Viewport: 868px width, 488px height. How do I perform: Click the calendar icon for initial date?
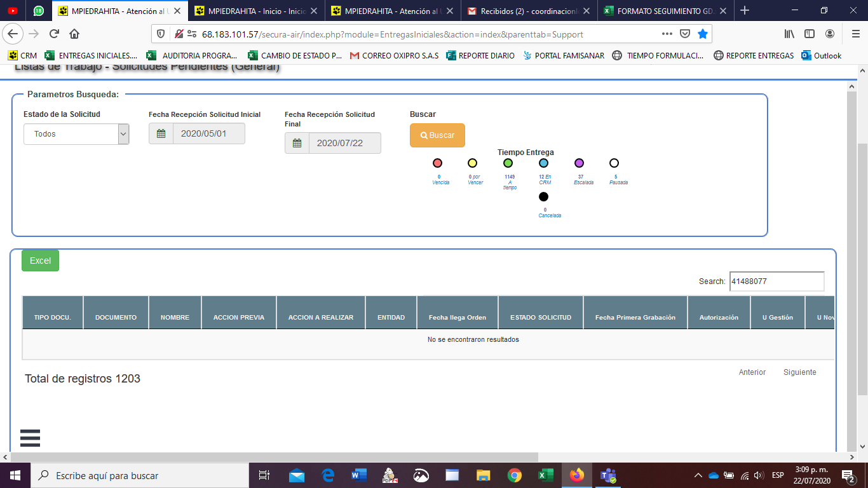pyautogui.click(x=161, y=133)
